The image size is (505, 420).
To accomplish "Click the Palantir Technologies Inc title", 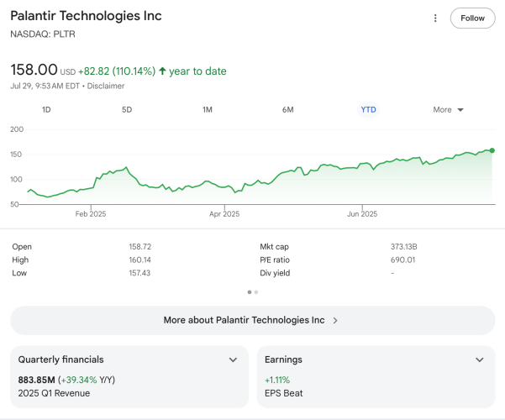I will coord(86,16).
